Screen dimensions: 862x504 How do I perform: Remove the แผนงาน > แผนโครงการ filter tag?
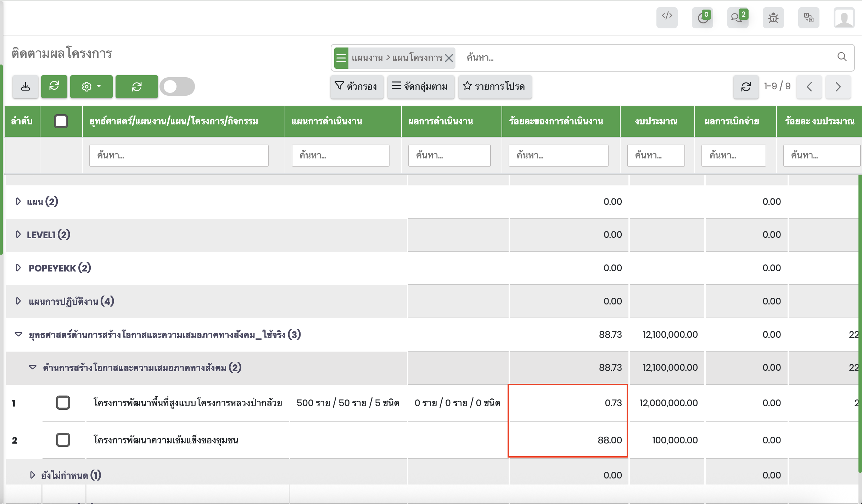point(449,58)
